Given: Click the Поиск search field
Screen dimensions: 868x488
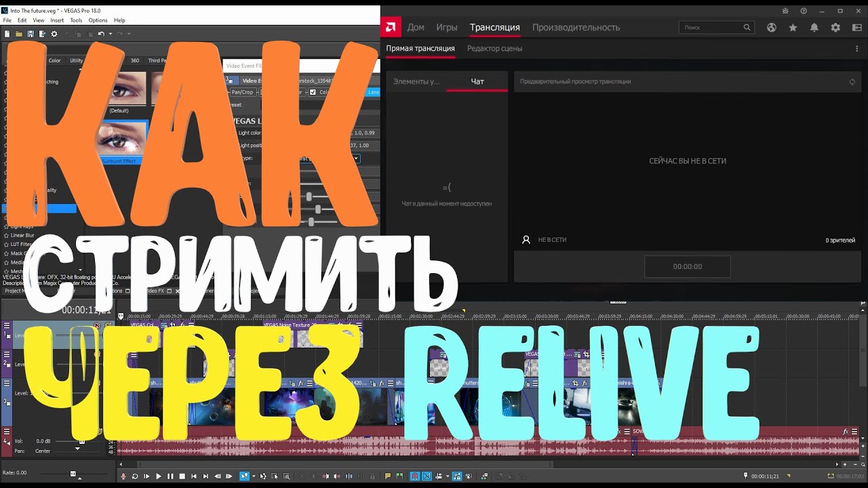Looking at the screenshot, I should [x=717, y=27].
